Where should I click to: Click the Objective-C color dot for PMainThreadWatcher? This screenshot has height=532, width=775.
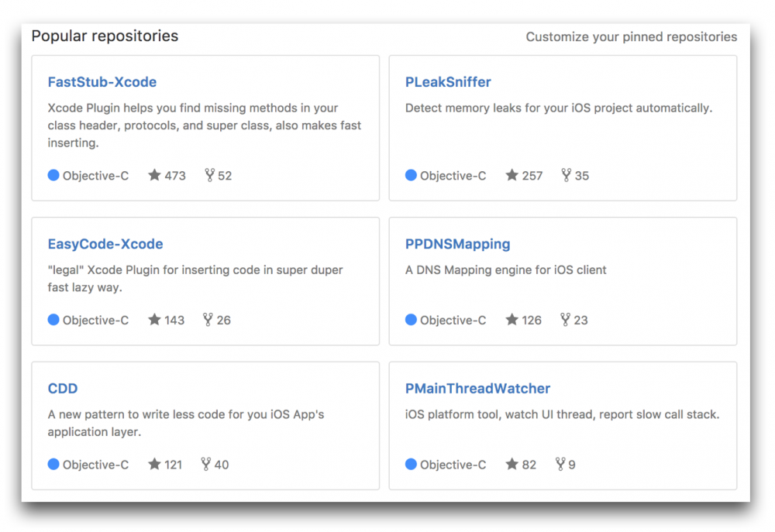(411, 464)
